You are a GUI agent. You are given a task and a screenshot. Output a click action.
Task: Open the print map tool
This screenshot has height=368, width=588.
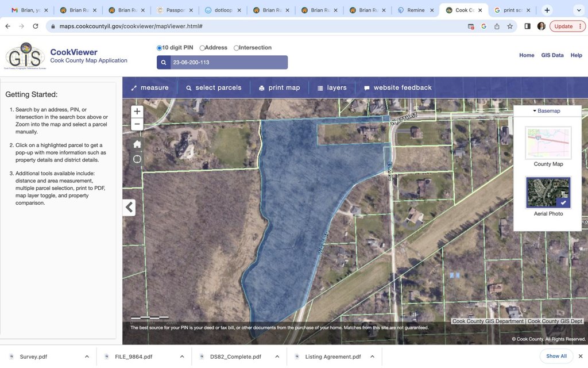(x=279, y=88)
